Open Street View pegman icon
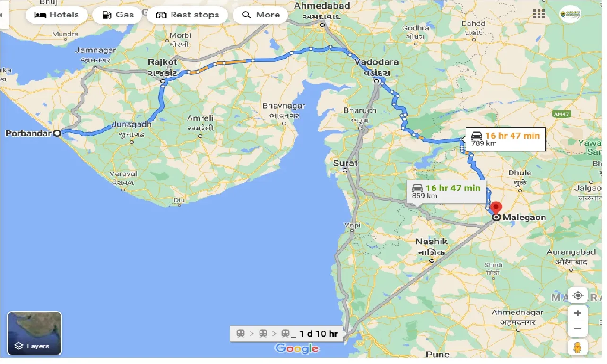The width and height of the screenshot is (607, 364). pyautogui.click(x=578, y=347)
